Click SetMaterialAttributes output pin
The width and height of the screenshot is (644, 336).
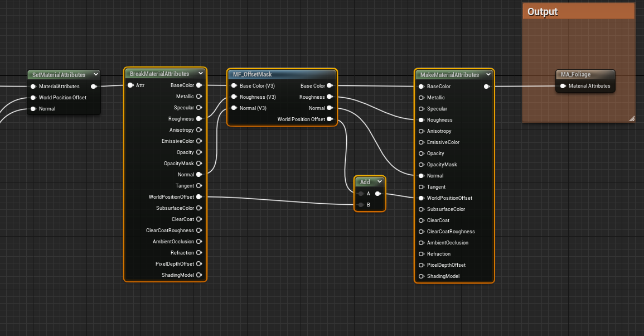94,87
